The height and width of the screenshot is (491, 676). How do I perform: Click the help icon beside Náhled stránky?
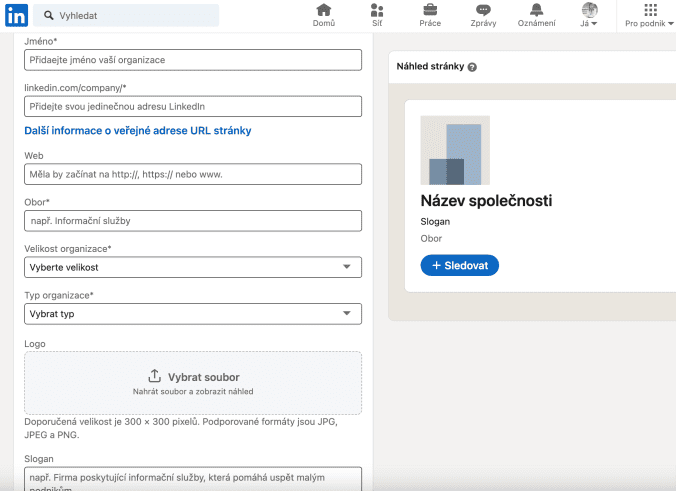(472, 67)
